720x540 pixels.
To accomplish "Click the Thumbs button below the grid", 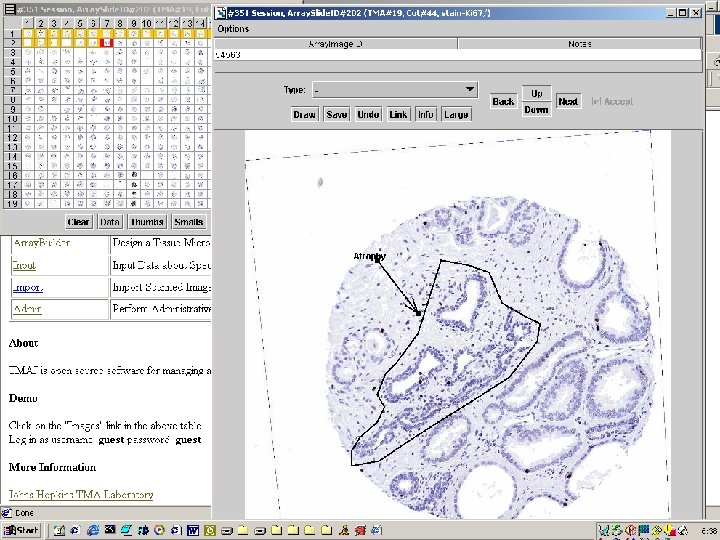I will 147,222.
